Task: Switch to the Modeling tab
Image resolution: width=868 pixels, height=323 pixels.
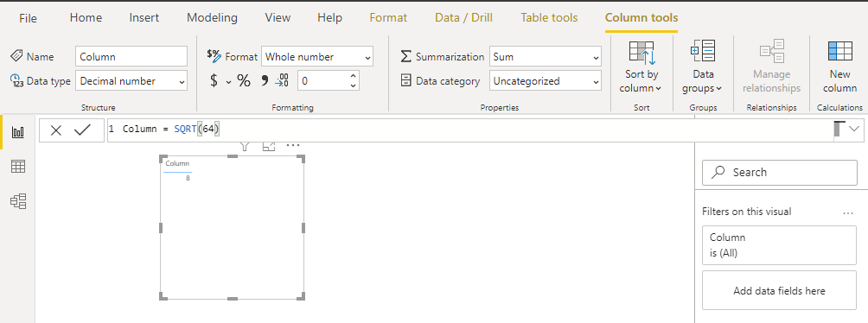Action: coord(212,17)
